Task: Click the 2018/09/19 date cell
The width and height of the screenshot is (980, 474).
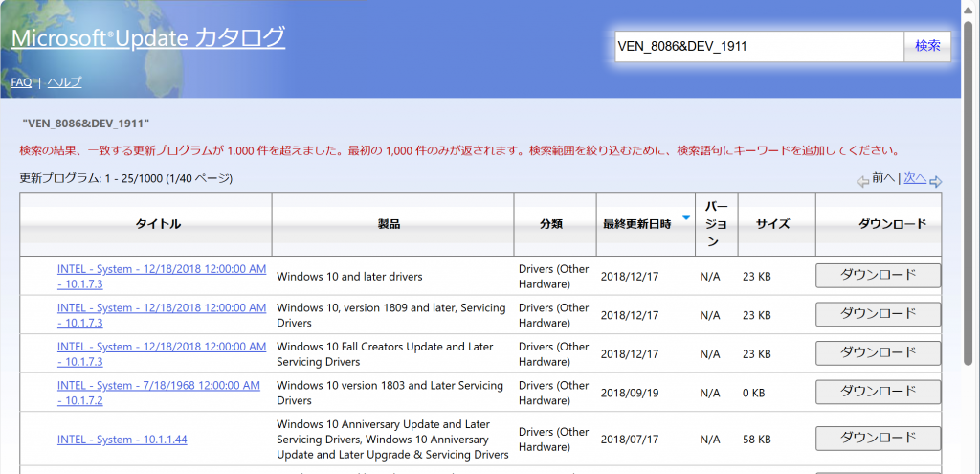Action: tap(630, 394)
